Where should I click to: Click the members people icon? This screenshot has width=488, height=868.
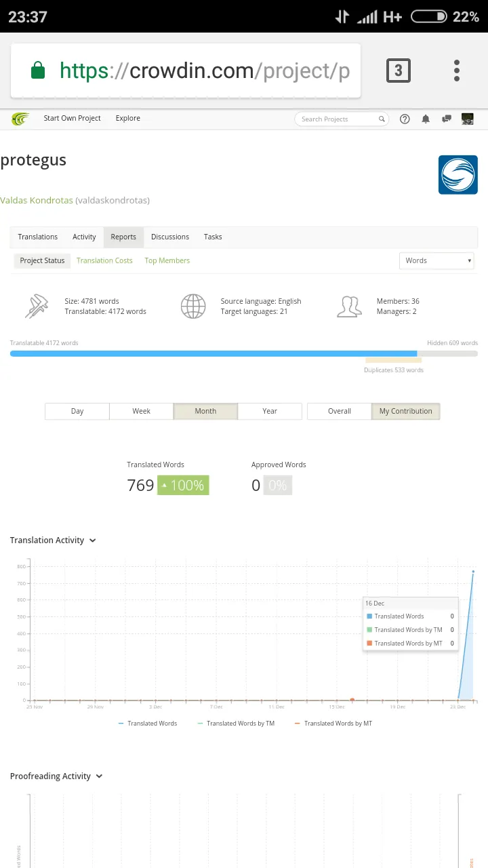click(x=349, y=307)
